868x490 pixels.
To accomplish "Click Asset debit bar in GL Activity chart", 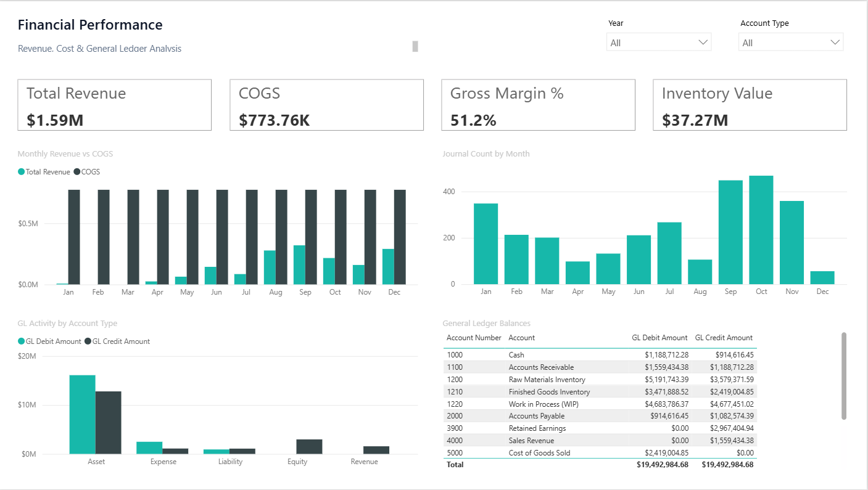I will coord(82,414).
